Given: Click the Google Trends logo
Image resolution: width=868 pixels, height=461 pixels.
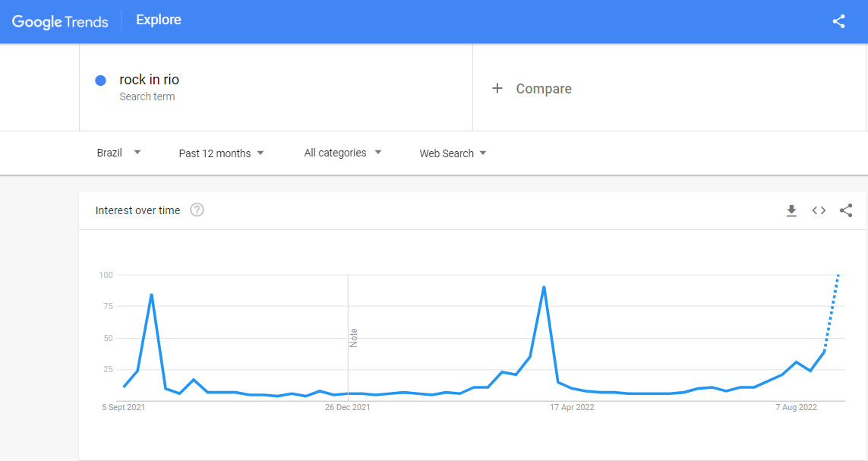Looking at the screenshot, I should (x=60, y=21).
